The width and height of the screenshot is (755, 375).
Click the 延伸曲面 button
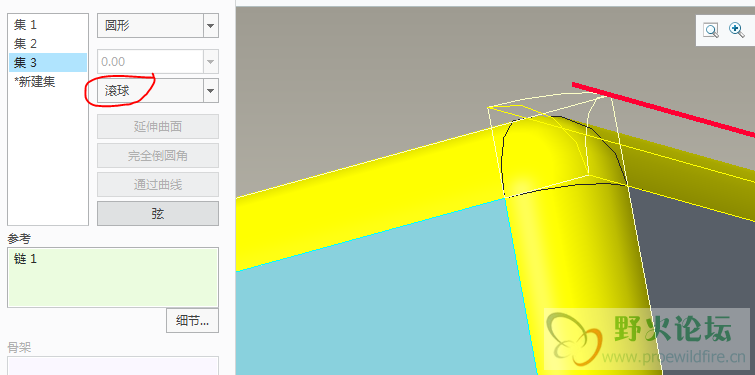tap(158, 127)
